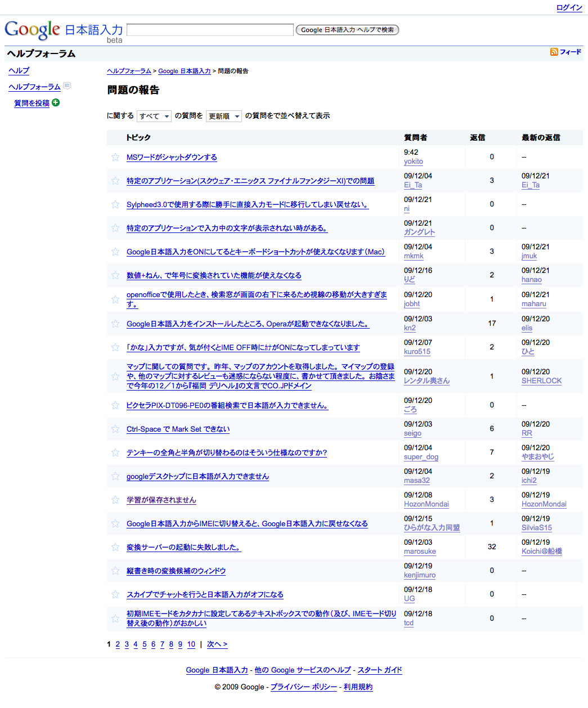Open the 学習が保存されません topic
Viewport: 588px width, 708px height.
161,500
